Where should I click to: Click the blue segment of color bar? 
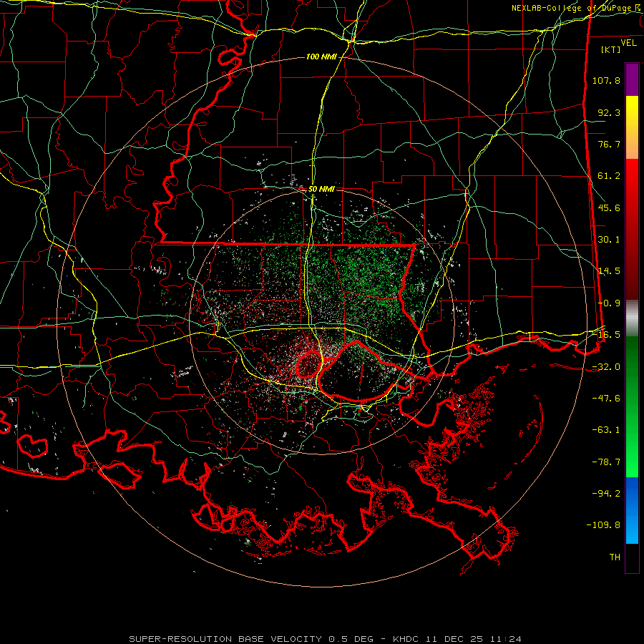click(x=632, y=510)
